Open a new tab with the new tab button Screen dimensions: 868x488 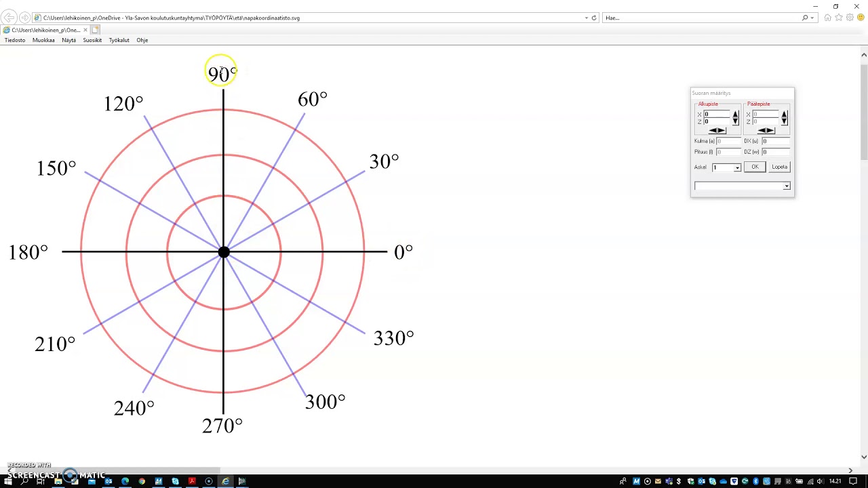[x=96, y=30]
